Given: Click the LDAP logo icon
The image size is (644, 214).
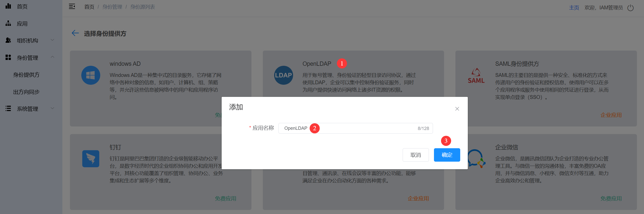Looking at the screenshot, I should tap(284, 75).
